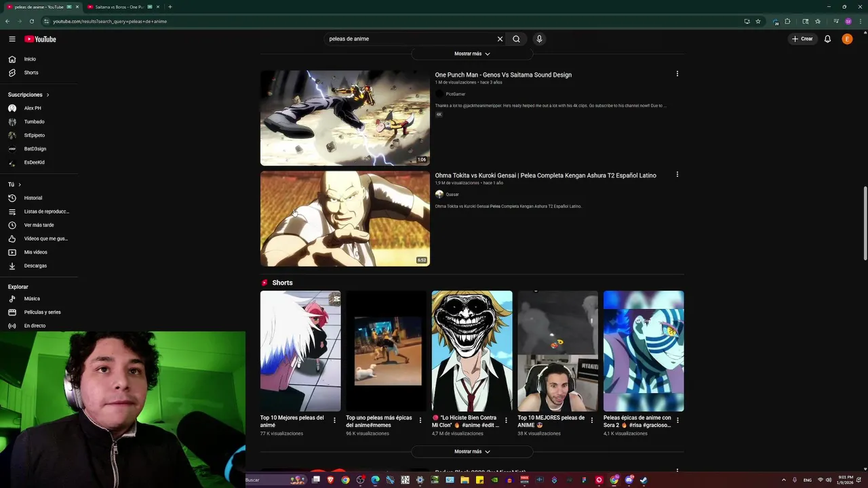Open the EsDeeKid subscription channel
The height and width of the screenshot is (488, 868).
[x=39, y=163]
